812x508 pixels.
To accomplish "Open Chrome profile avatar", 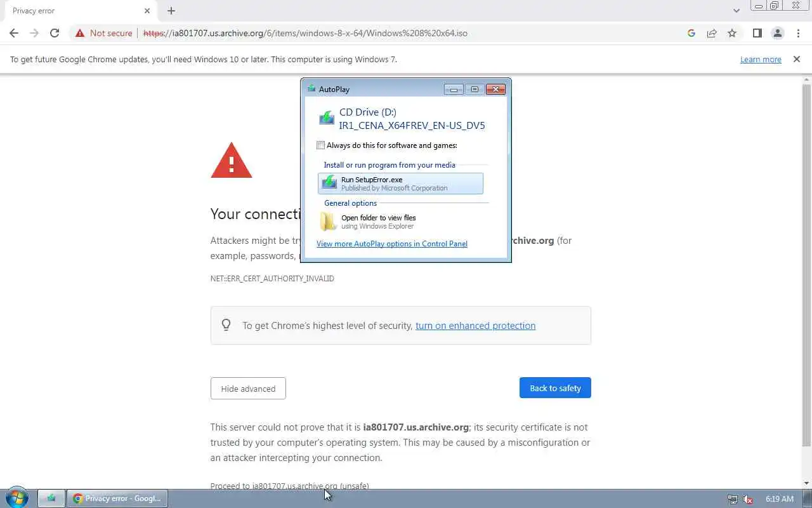I will point(777,33).
